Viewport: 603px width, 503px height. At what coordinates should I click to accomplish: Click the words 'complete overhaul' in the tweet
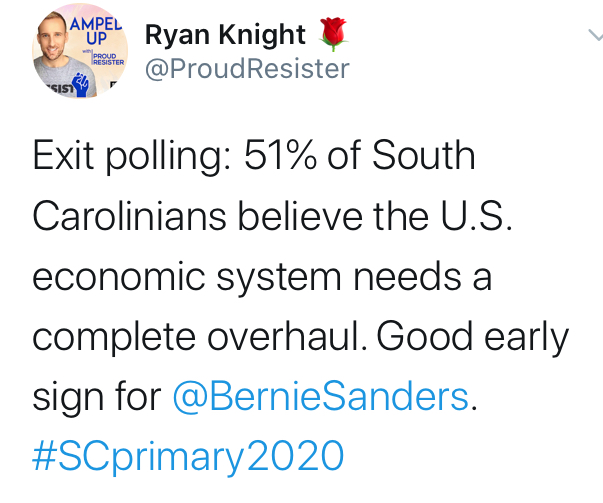tap(200, 336)
